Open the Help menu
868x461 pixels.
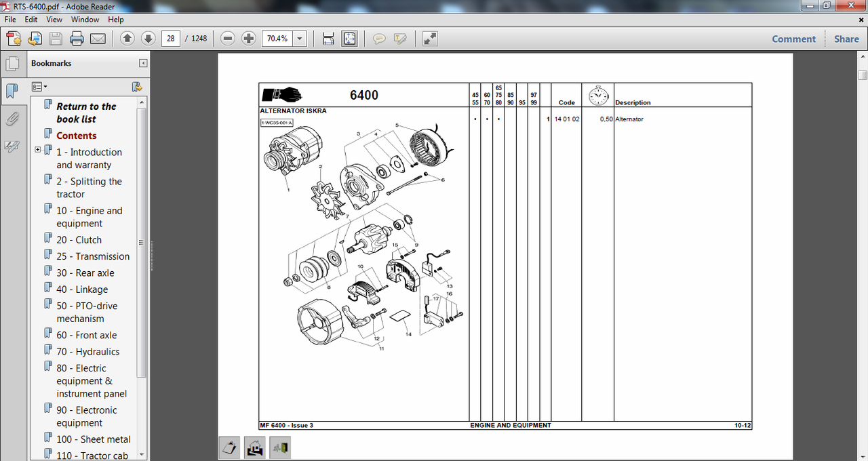(x=116, y=20)
